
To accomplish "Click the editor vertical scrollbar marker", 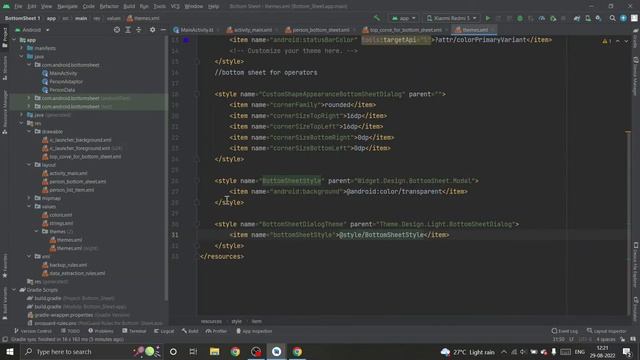I will pos(628,132).
